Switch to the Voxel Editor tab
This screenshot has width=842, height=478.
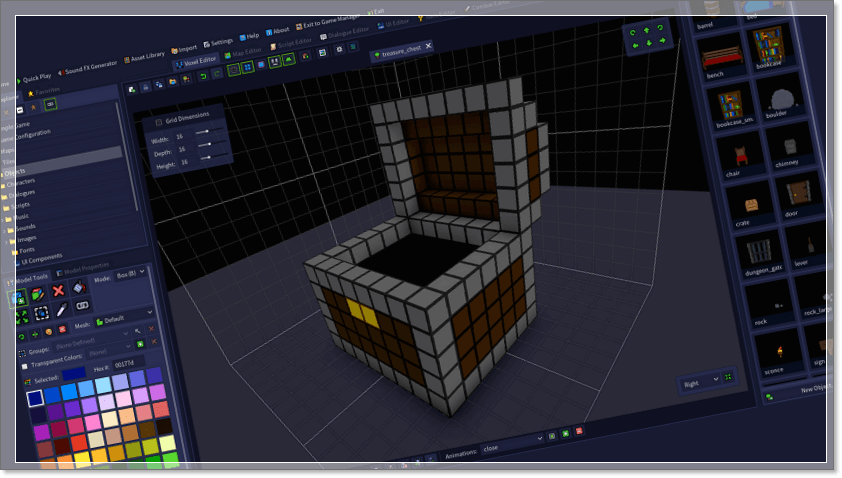(196, 62)
